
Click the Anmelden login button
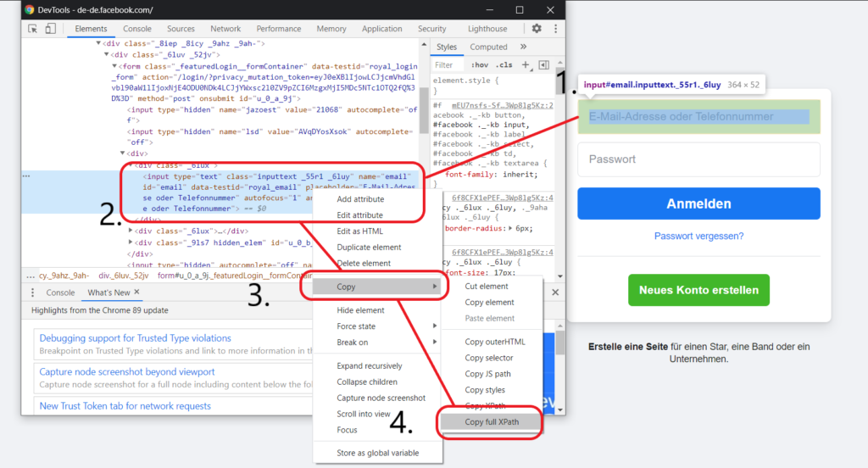coord(698,203)
